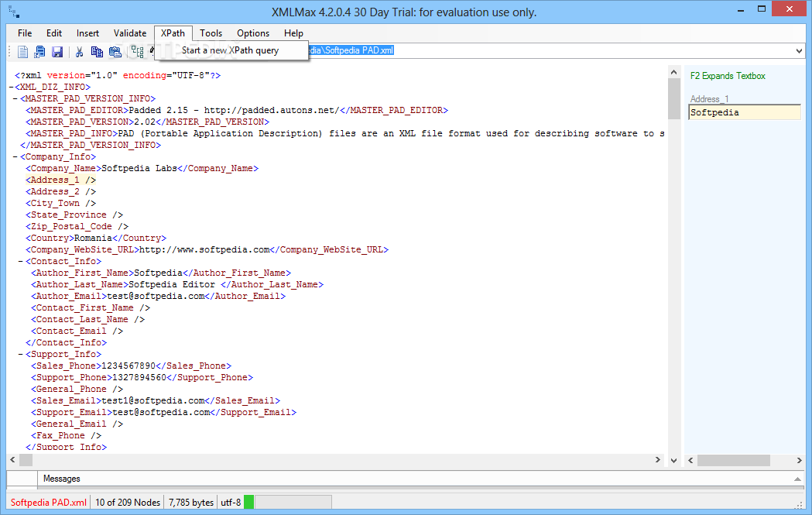Viewport: 812px width, 515px height.
Task: Select the City_Town element line
Action: pos(61,203)
